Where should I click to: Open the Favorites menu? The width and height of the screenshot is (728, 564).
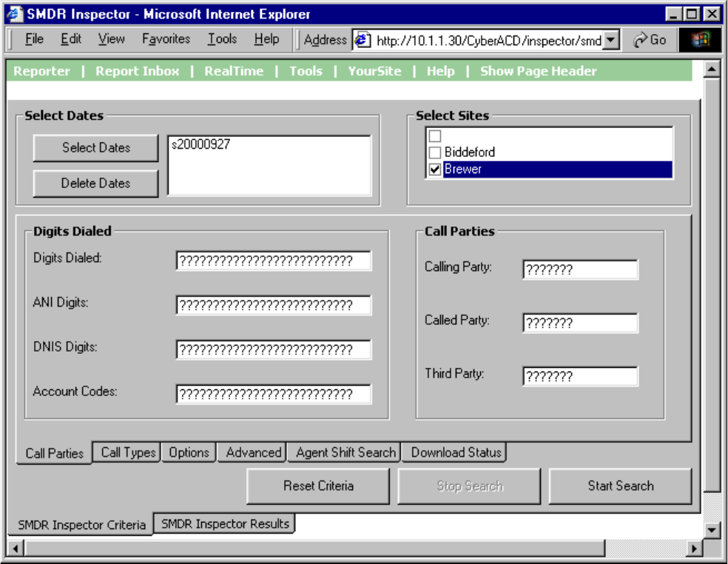coord(166,39)
